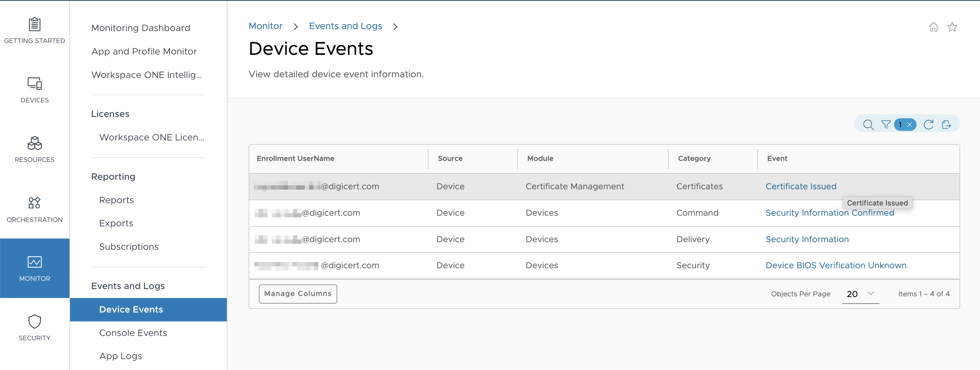Bookmark page with star icon
This screenshot has height=370, width=980.
click(952, 27)
